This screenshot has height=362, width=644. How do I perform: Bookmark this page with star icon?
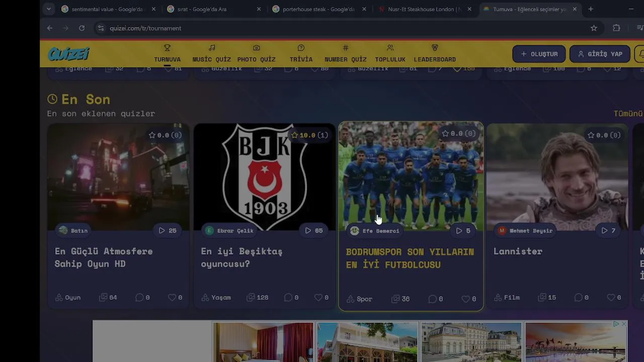(594, 28)
